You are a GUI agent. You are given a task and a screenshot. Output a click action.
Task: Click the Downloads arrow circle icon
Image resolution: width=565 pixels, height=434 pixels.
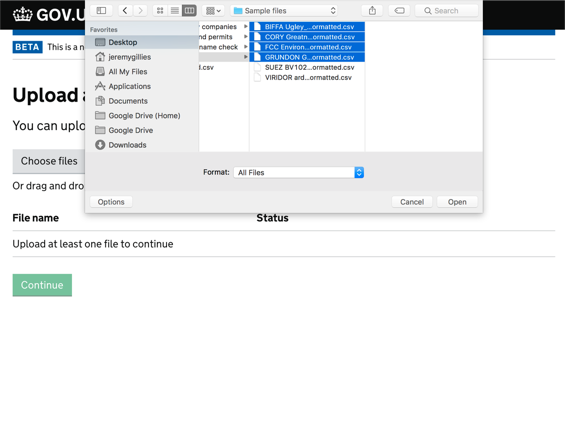100,145
